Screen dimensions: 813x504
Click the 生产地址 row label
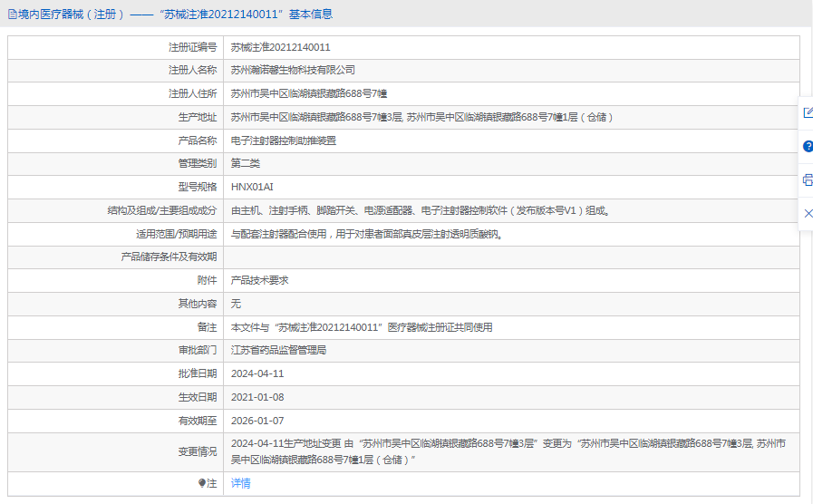click(x=197, y=117)
